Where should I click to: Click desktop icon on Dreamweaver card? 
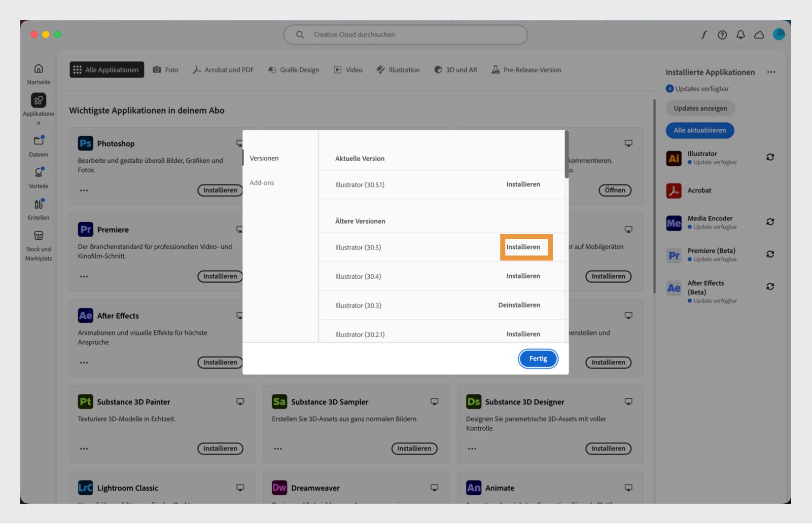click(x=435, y=488)
